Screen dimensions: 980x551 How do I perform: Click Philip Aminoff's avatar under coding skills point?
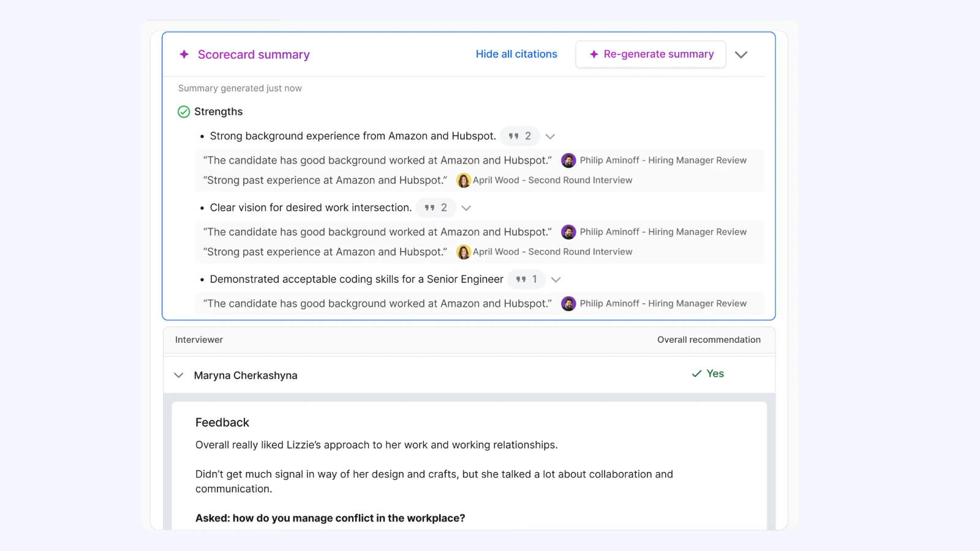pyautogui.click(x=568, y=304)
